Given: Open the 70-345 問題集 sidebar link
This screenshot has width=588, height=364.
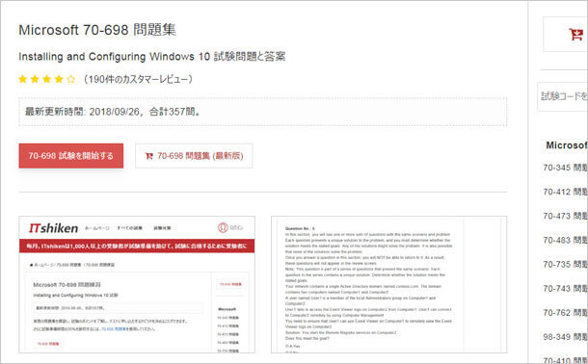Looking at the screenshot, I should point(565,168).
